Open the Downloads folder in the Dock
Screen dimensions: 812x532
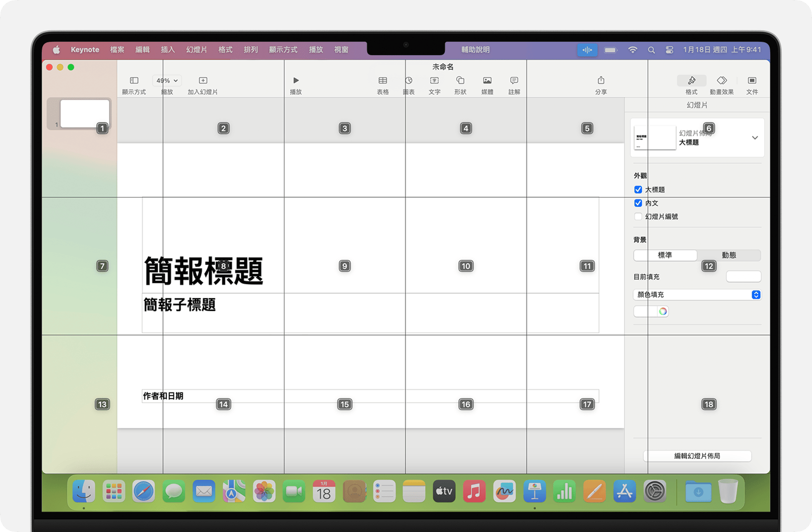(698, 492)
